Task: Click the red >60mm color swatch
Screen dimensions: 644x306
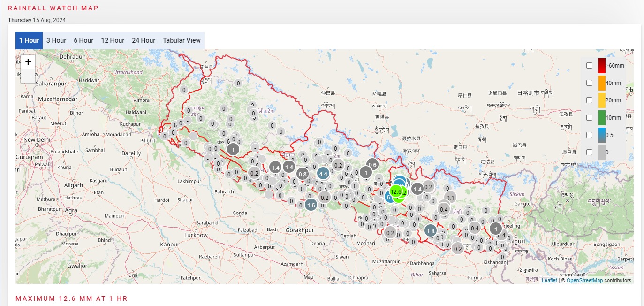Action: 601,66
